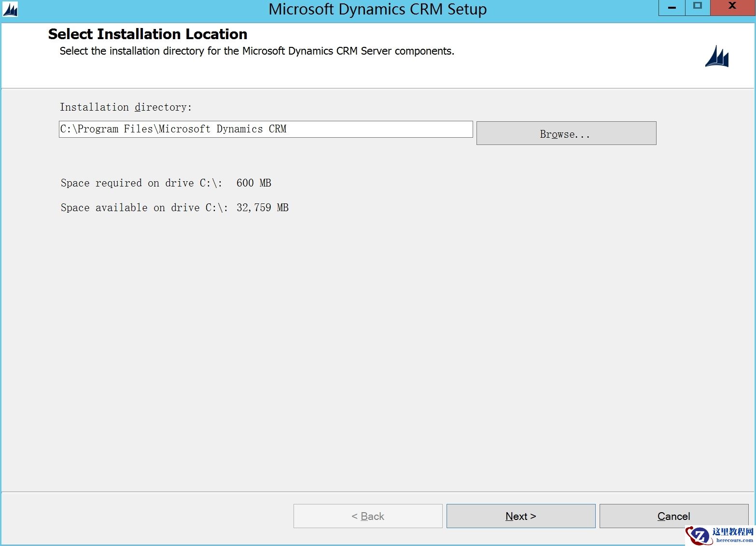Click the Installation directory label

[x=126, y=107]
